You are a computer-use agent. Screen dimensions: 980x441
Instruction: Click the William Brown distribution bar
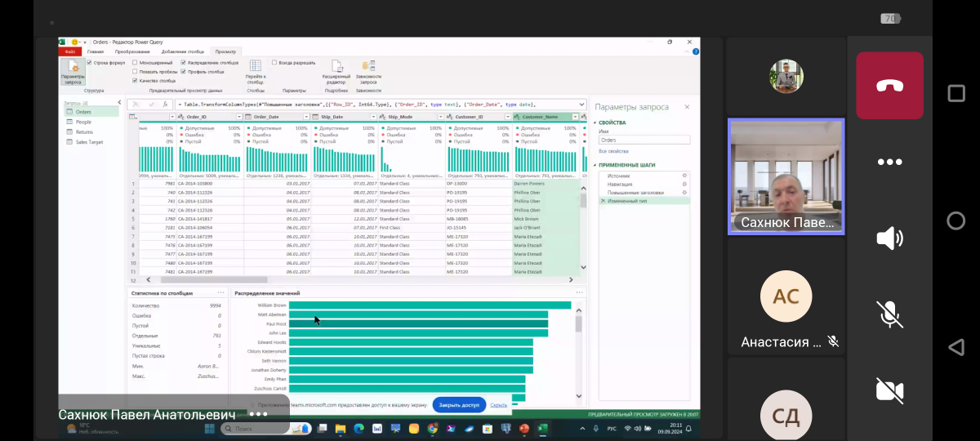[x=430, y=305]
